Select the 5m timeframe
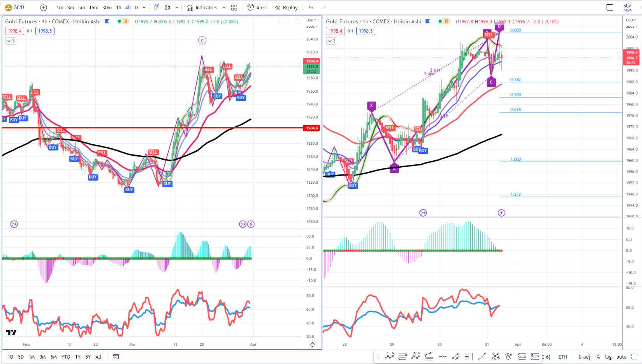The width and height of the screenshot is (642, 364). [81, 7]
